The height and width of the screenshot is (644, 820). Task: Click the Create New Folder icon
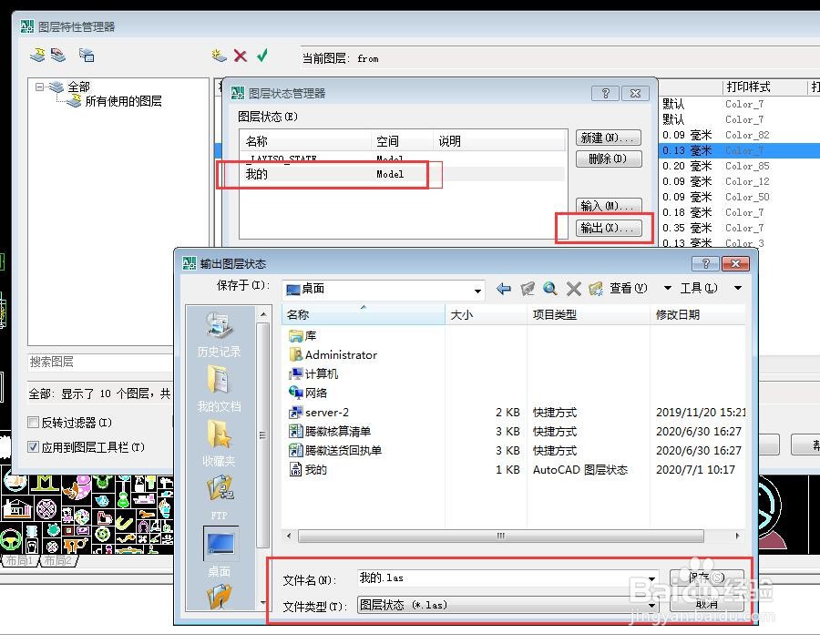coord(596,289)
